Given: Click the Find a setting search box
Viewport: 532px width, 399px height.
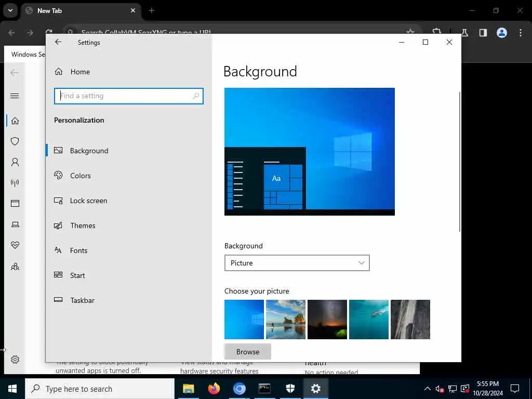Looking at the screenshot, I should pos(129,96).
